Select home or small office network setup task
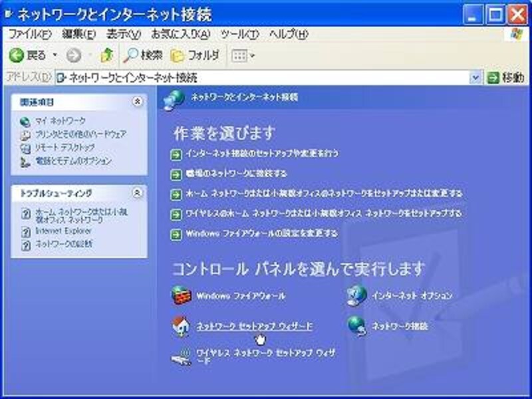The width and height of the screenshot is (532, 399). [x=324, y=194]
